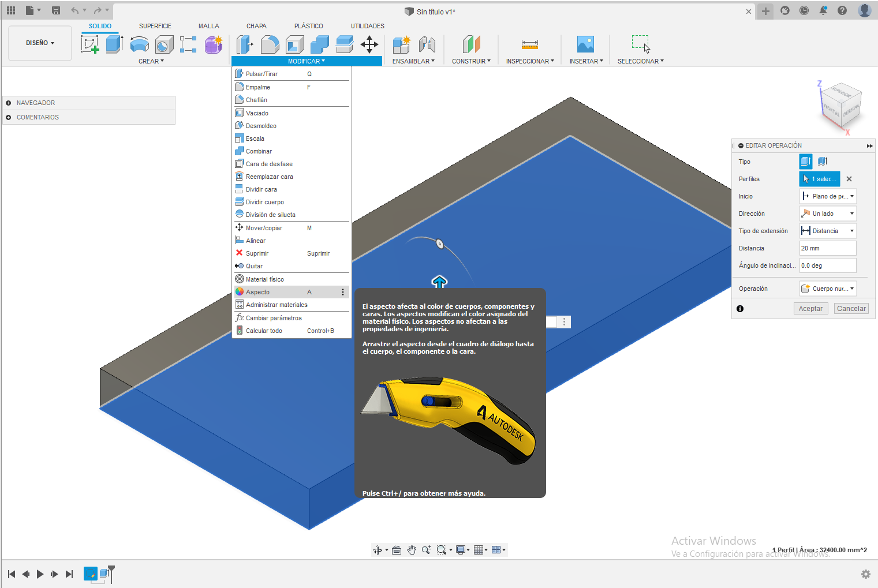Image resolution: width=878 pixels, height=588 pixels.
Task: Open the notifications bell icon
Action: [823, 10]
